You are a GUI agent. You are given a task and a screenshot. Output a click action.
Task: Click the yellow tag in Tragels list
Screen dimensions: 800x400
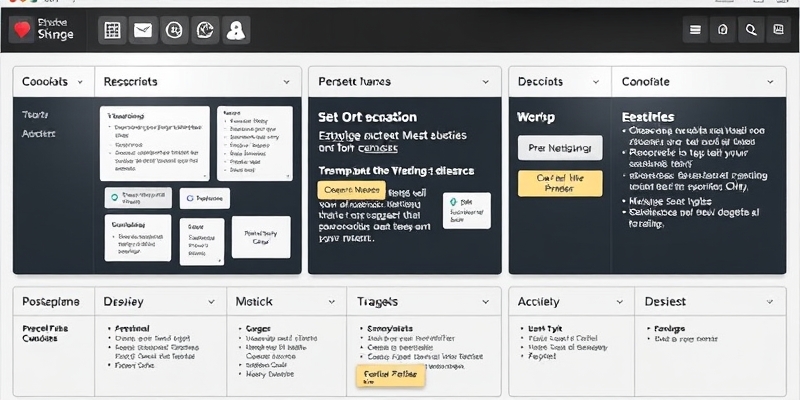coord(390,376)
